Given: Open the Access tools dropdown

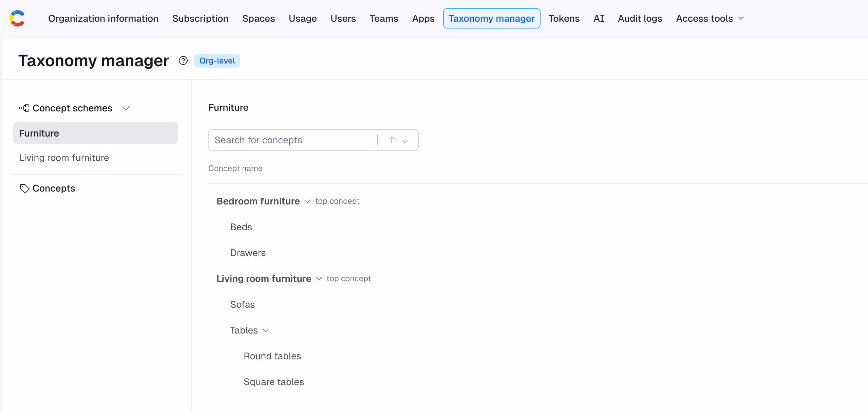Looking at the screenshot, I should (x=710, y=18).
